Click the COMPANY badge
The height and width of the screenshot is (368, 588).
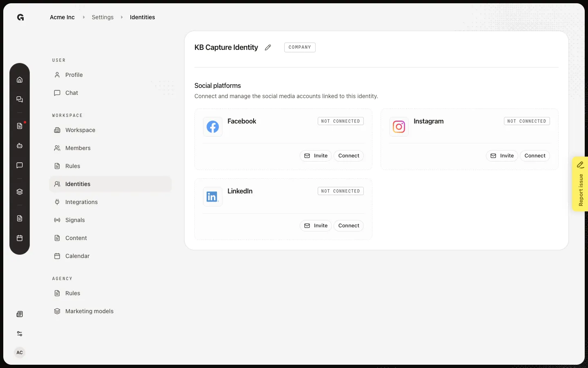coord(300,47)
